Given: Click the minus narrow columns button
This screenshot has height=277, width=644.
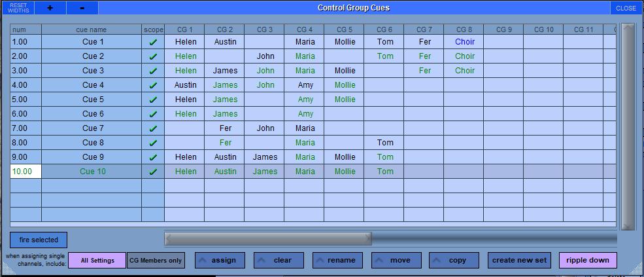Looking at the screenshot, I should coord(82,8).
